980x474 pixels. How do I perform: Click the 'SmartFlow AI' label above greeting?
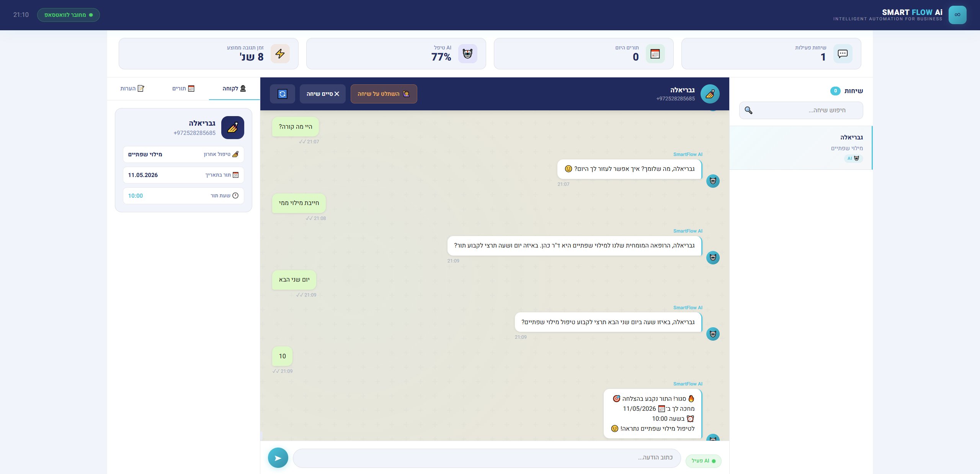688,154
